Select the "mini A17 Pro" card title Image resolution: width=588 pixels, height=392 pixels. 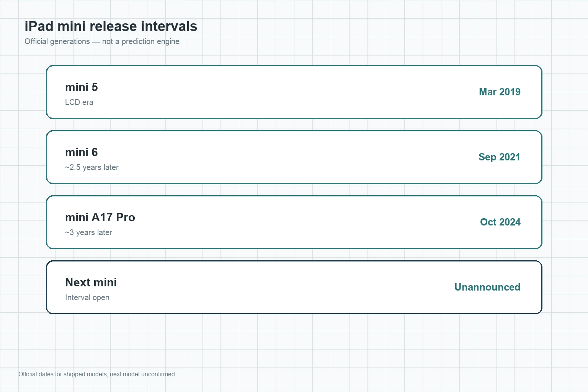tap(100, 217)
